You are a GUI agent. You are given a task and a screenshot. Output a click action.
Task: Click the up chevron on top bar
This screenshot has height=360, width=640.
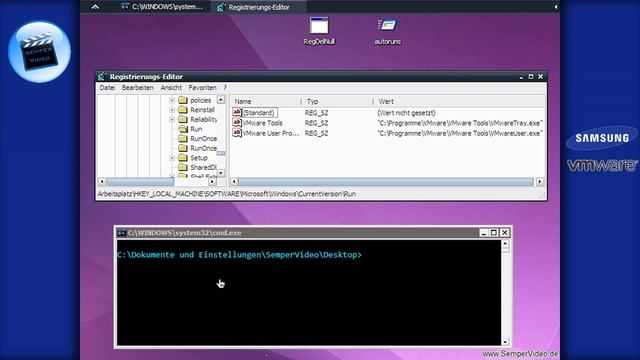pos(95,7)
